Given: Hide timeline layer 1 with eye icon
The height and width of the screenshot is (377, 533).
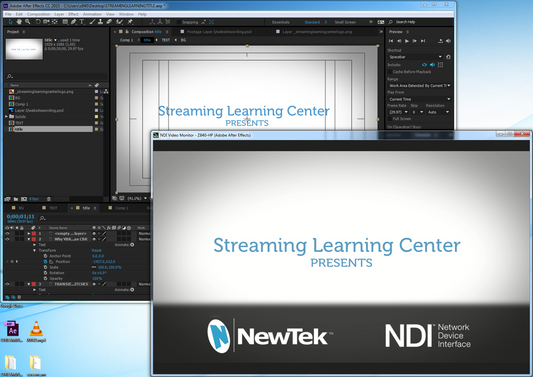Looking at the screenshot, I should (7, 234).
